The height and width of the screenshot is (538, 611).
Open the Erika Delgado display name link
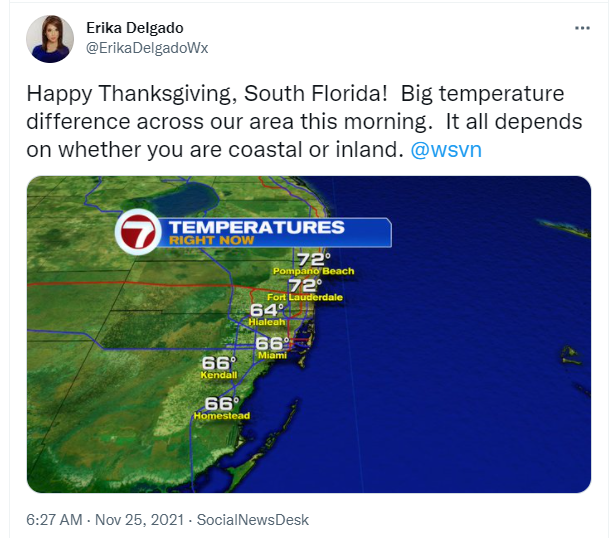pyautogui.click(x=135, y=28)
